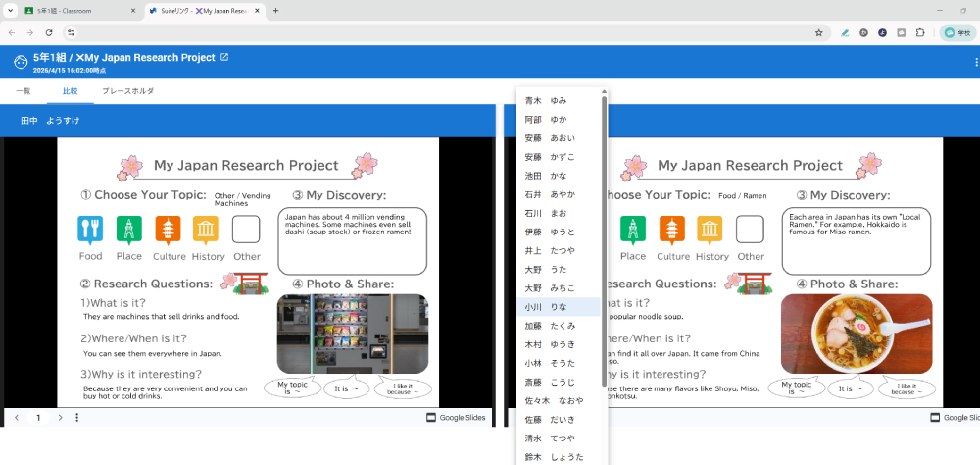
Task: Open the three-dot menu in blue header
Action: 976,62
